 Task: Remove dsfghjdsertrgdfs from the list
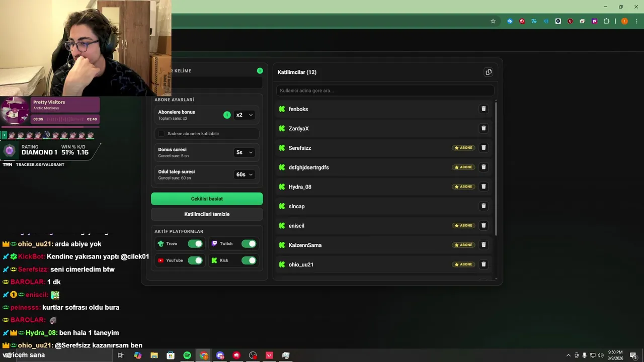[484, 167]
